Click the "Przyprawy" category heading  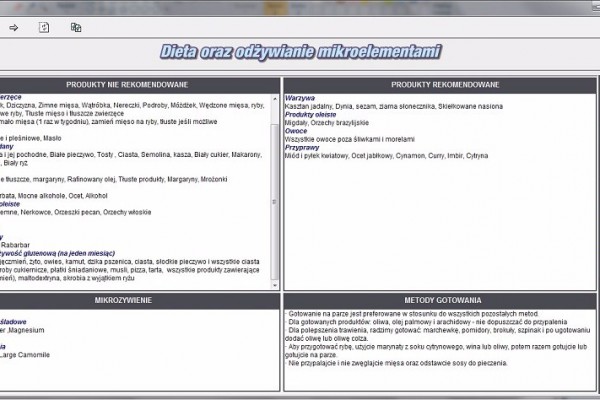coord(304,145)
